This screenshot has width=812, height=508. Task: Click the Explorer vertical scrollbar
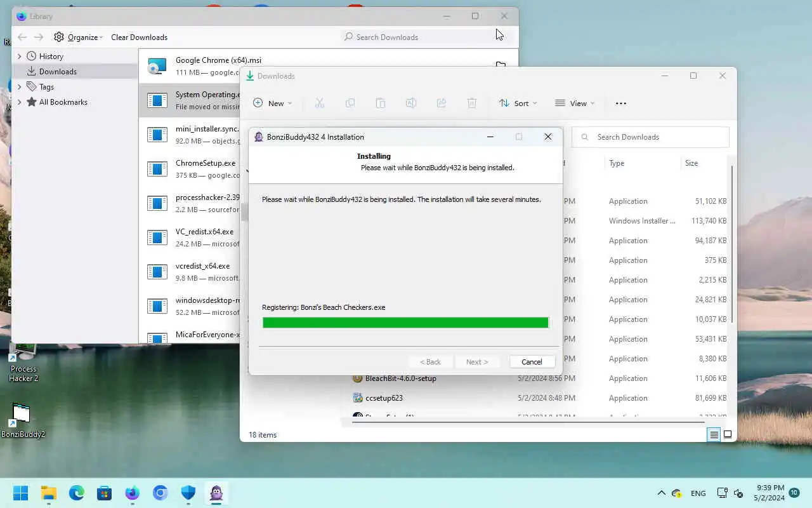click(x=733, y=244)
